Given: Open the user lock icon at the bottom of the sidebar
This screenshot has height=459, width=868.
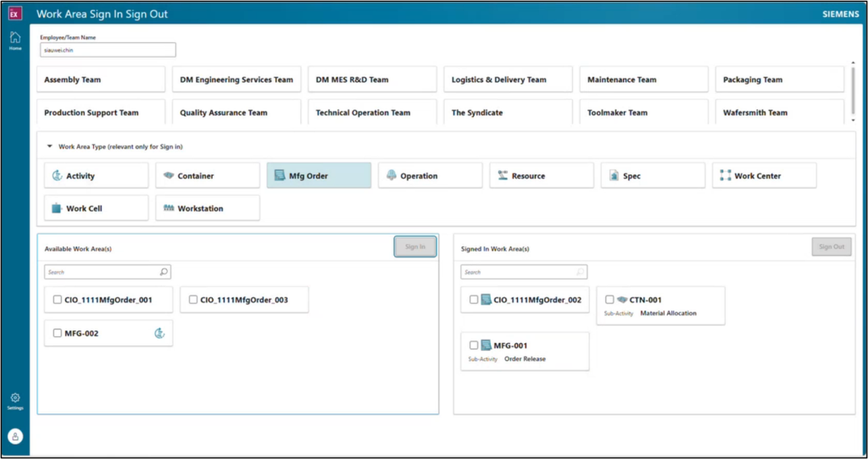Looking at the screenshot, I should tap(15, 436).
